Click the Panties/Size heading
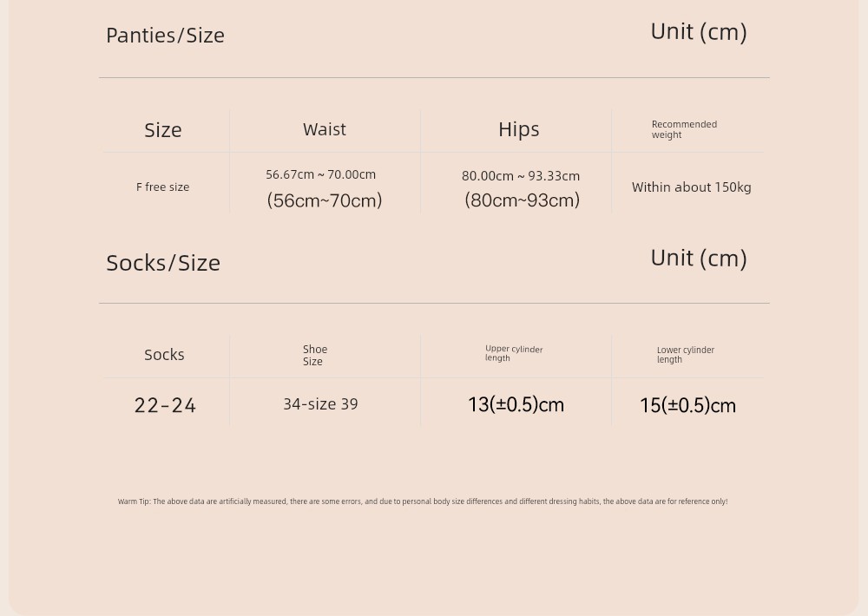The height and width of the screenshot is (616, 868). pos(165,36)
